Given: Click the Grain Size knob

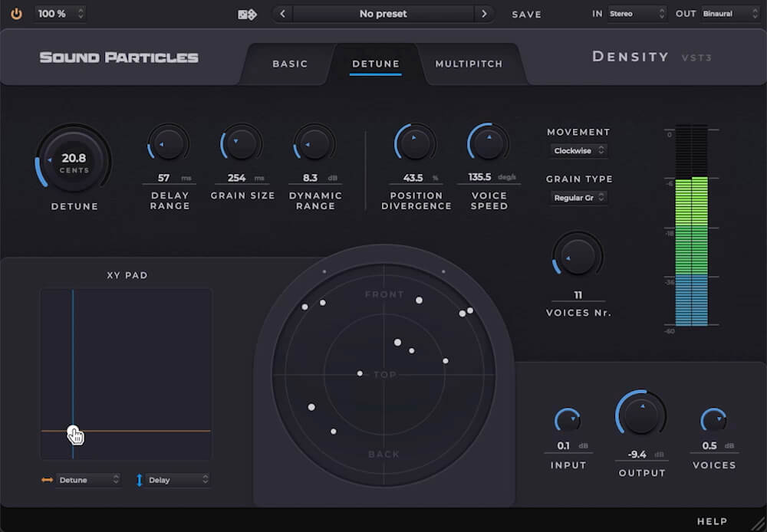Looking at the screenshot, I should [241, 143].
